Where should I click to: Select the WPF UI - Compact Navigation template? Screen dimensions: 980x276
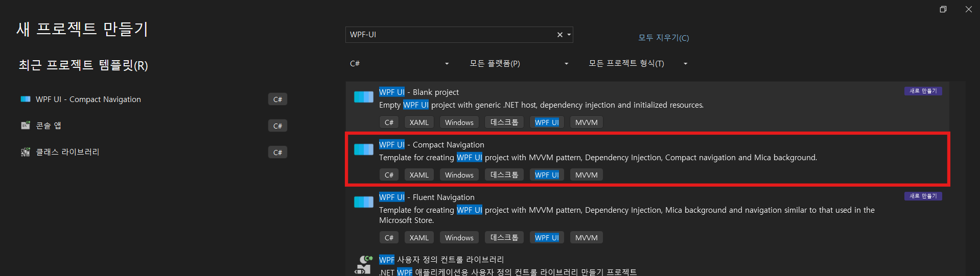coord(647,159)
